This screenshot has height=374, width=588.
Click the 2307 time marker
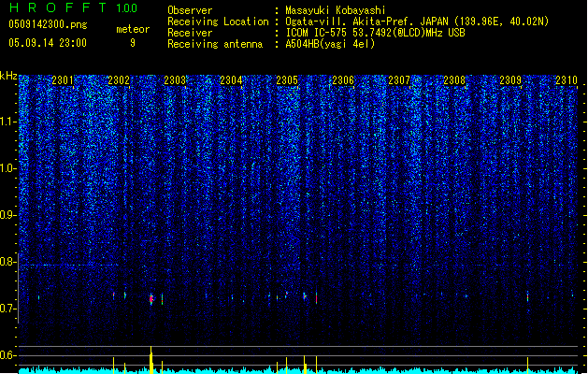(399, 80)
